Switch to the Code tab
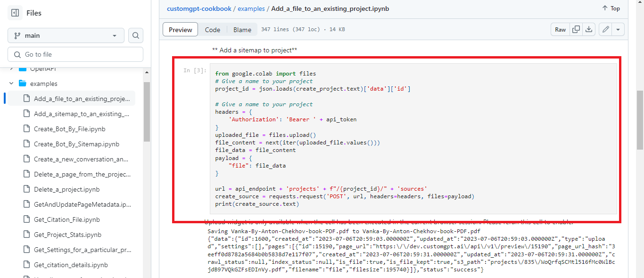 213,29
